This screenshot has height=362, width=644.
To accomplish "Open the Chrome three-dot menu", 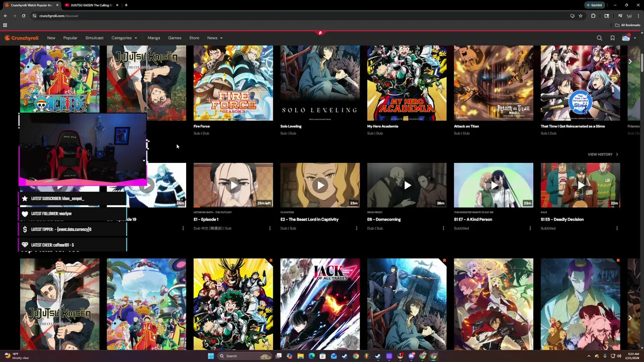I will coord(638,16).
